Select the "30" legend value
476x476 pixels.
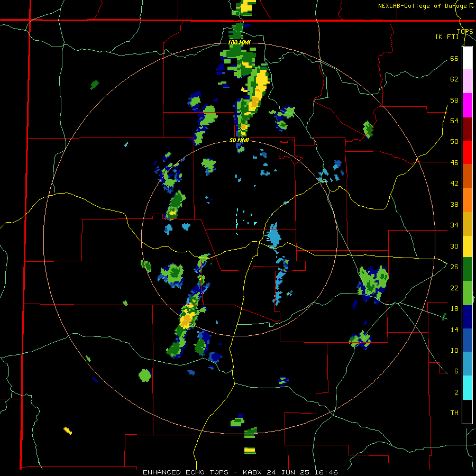coord(454,246)
